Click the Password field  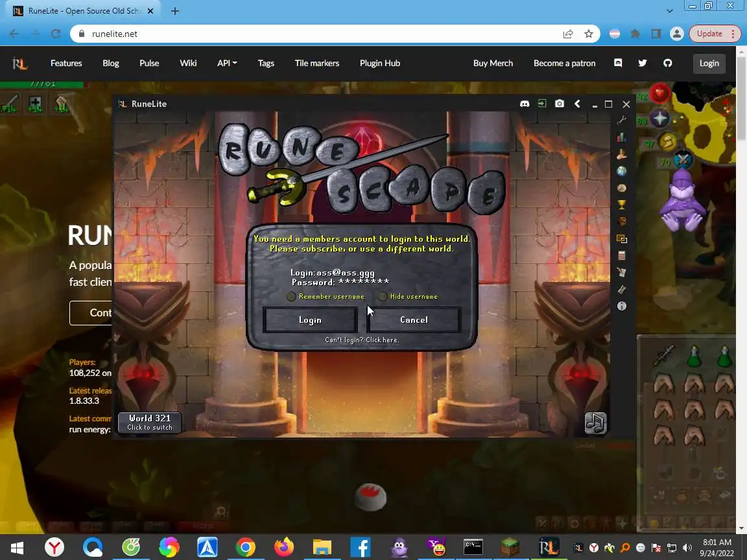340,283
